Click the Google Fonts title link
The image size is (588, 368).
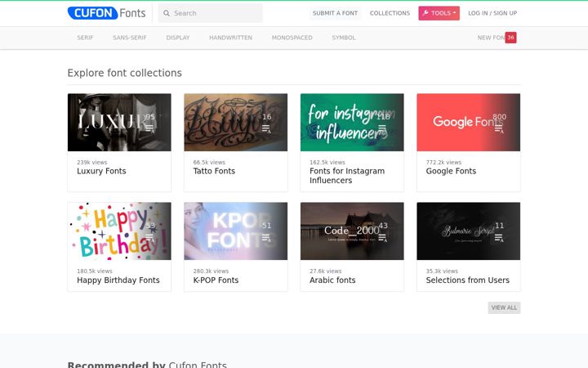(451, 171)
